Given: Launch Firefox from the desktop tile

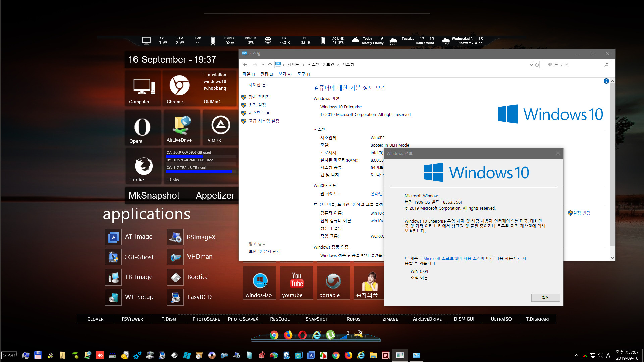Looking at the screenshot, I should 143,167.
